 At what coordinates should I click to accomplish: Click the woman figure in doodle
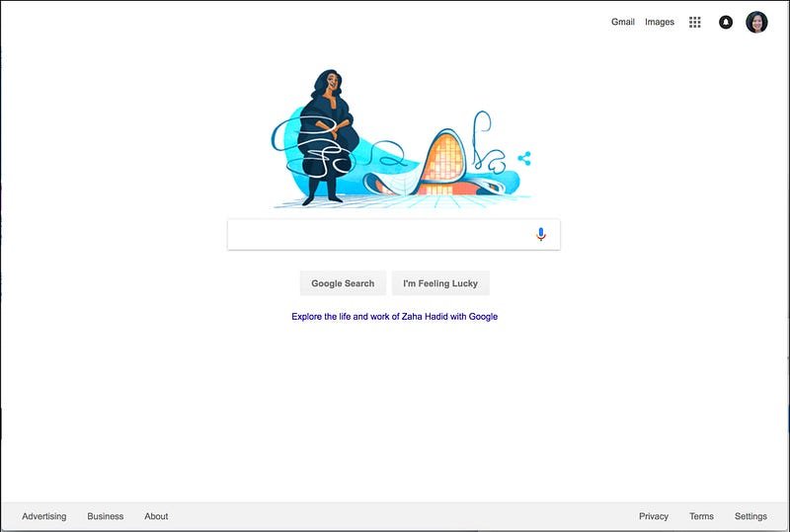tap(328, 137)
